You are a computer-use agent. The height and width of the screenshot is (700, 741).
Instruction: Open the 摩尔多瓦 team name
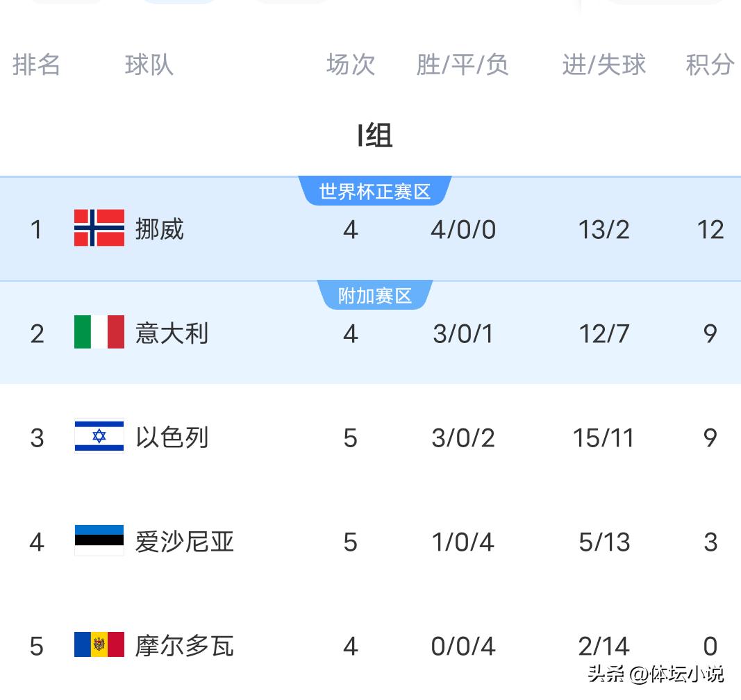[184, 646]
